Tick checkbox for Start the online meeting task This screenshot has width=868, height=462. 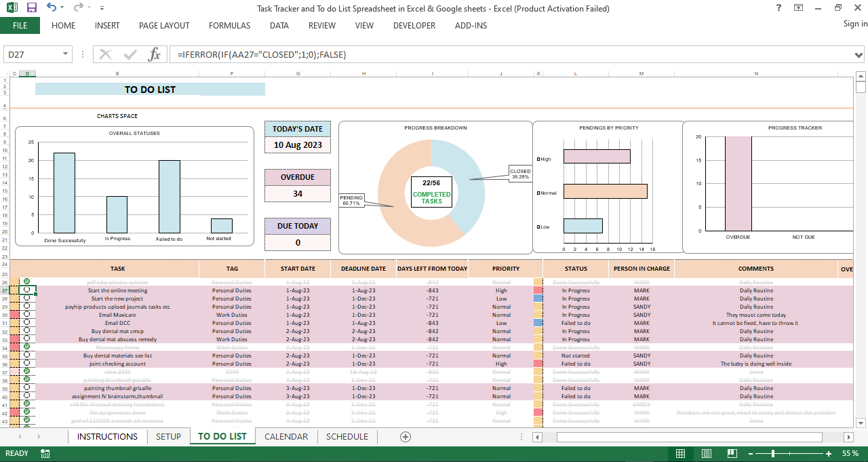coord(26,290)
